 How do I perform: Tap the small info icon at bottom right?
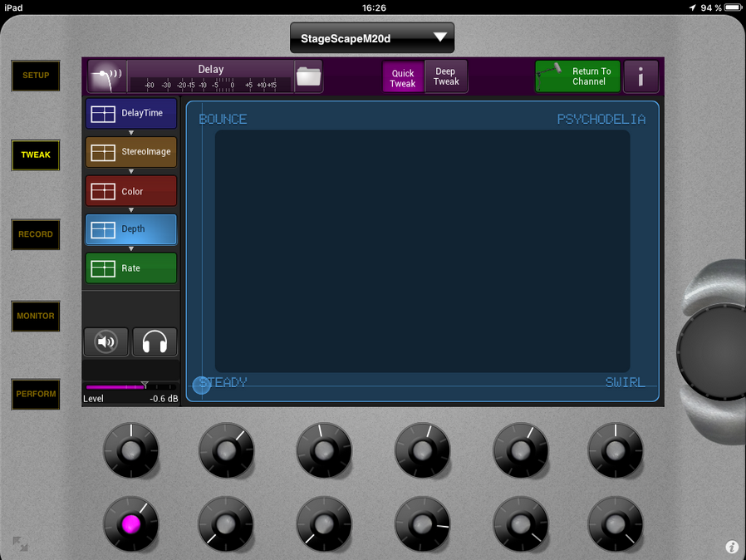(732, 547)
